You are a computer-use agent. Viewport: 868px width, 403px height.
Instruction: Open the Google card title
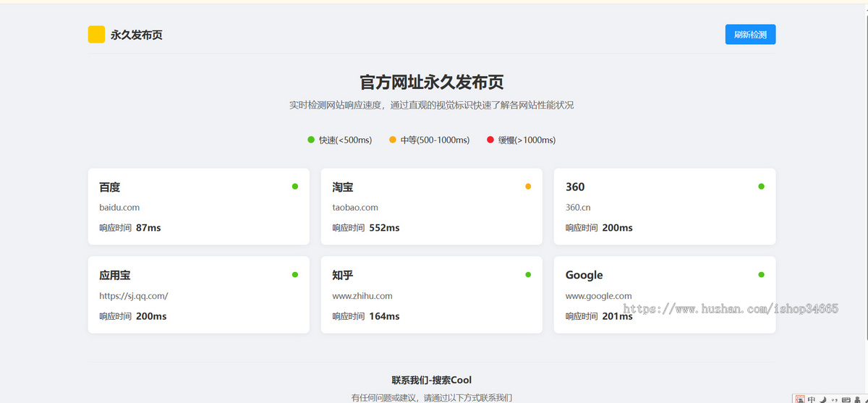[584, 276]
